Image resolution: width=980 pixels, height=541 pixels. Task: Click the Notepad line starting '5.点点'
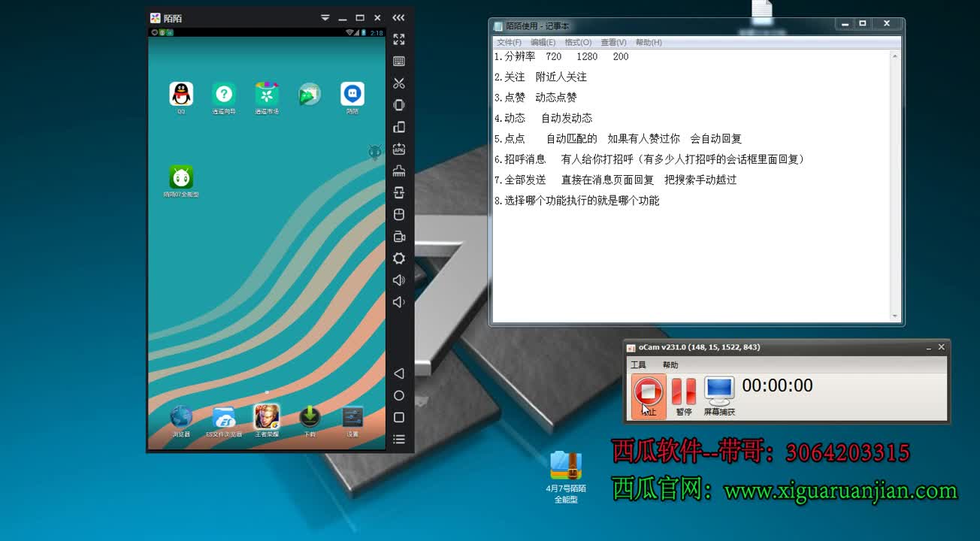click(x=618, y=138)
